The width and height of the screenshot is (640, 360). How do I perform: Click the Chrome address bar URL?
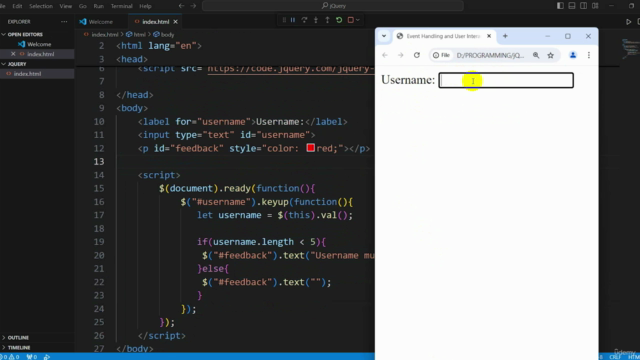point(490,55)
